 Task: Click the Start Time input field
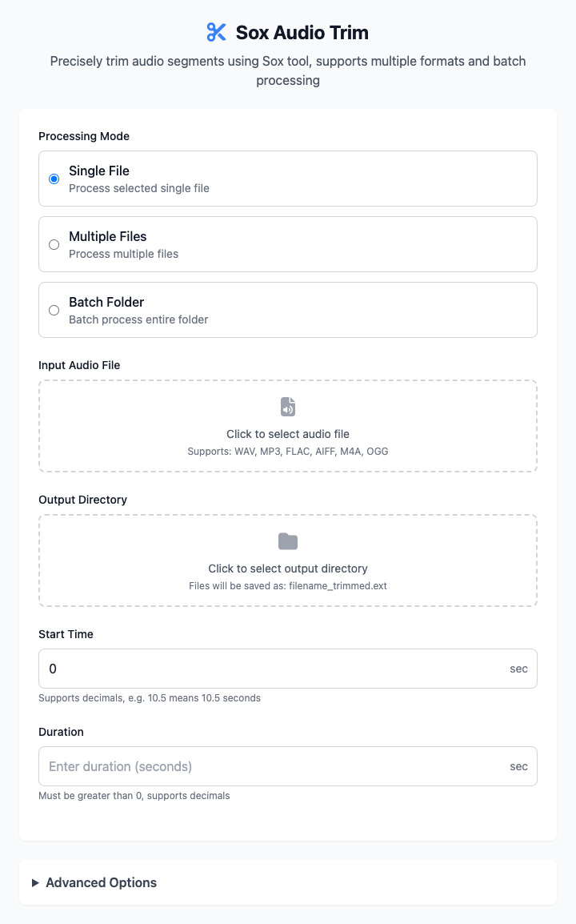[288, 669]
